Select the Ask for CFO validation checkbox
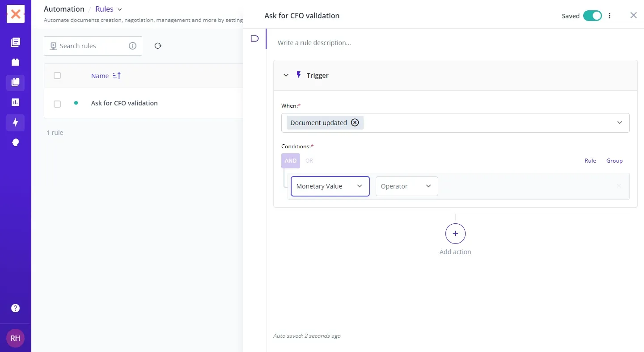This screenshot has width=644, height=352. click(x=57, y=104)
